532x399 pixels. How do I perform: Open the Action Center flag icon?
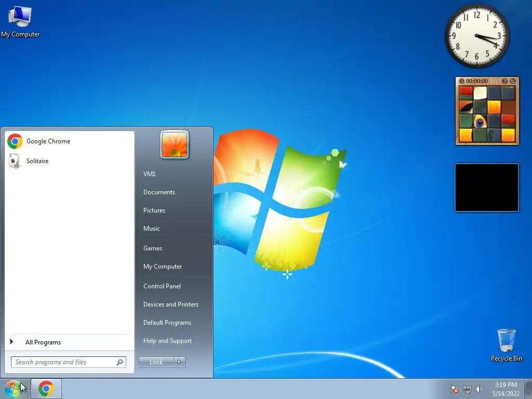point(454,389)
